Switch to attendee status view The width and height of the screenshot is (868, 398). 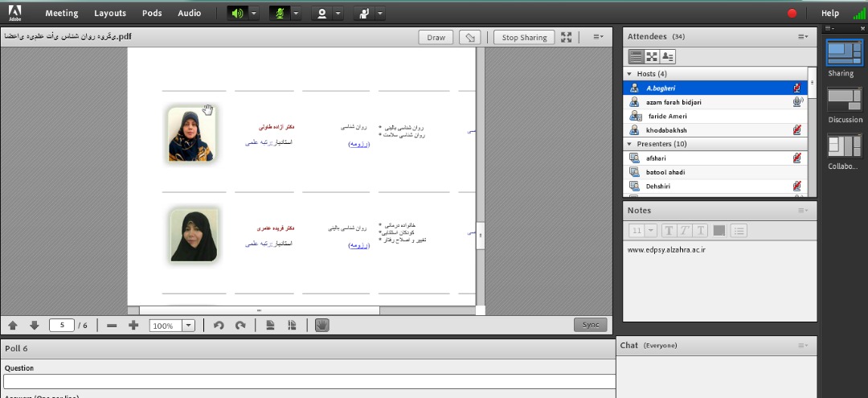tap(668, 56)
